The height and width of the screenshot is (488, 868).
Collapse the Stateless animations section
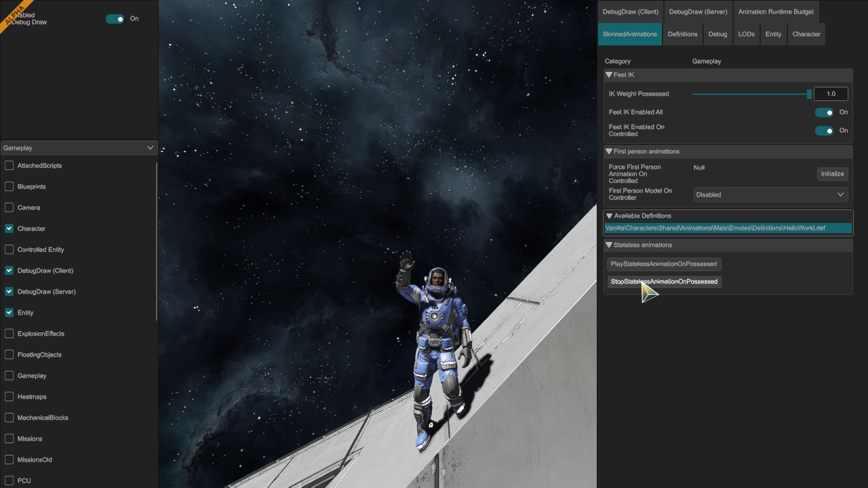click(x=609, y=245)
